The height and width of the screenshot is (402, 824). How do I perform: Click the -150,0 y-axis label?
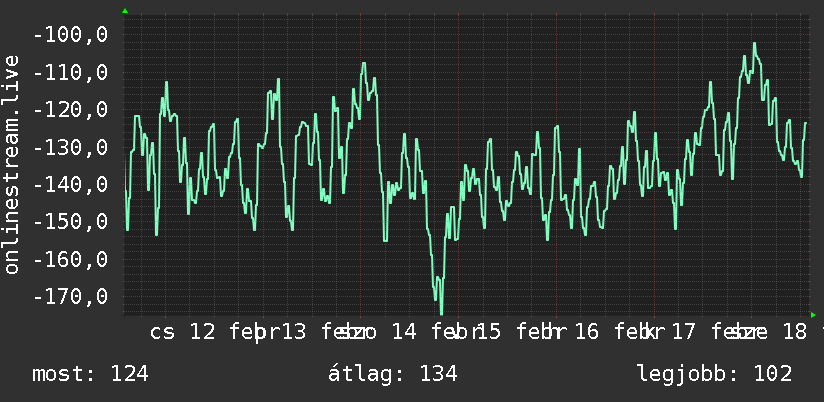[70, 222]
